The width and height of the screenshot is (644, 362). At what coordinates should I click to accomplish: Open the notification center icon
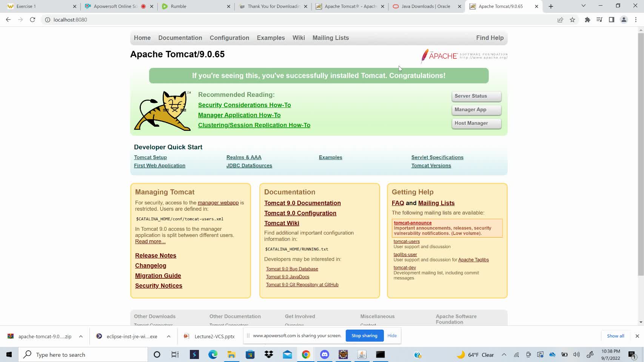[632, 354]
